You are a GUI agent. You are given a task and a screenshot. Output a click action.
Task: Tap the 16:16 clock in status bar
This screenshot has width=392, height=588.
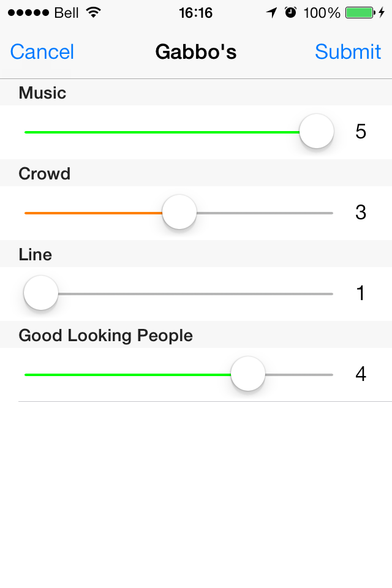click(x=195, y=13)
